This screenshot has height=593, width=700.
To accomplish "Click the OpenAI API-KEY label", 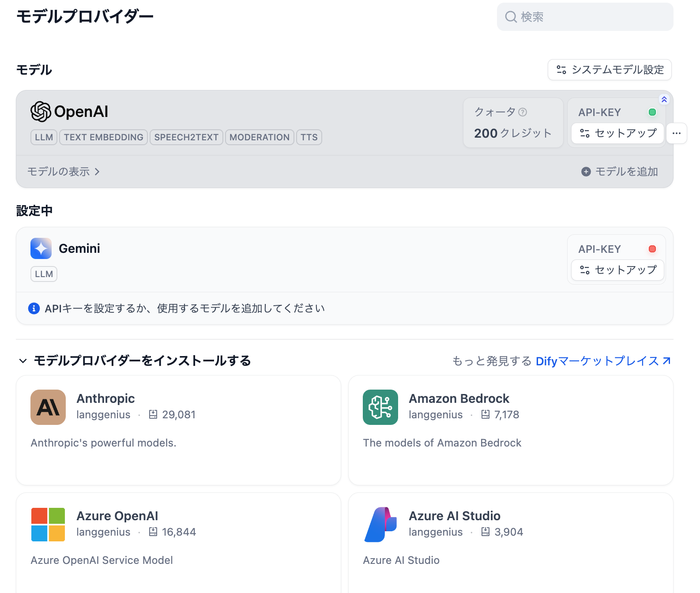I will 599,113.
